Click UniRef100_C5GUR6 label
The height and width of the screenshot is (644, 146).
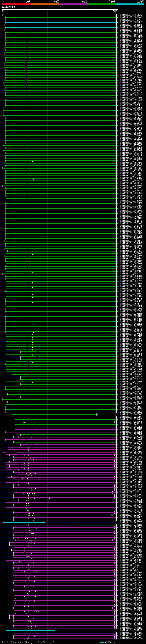pyautogui.click(x=131, y=633)
